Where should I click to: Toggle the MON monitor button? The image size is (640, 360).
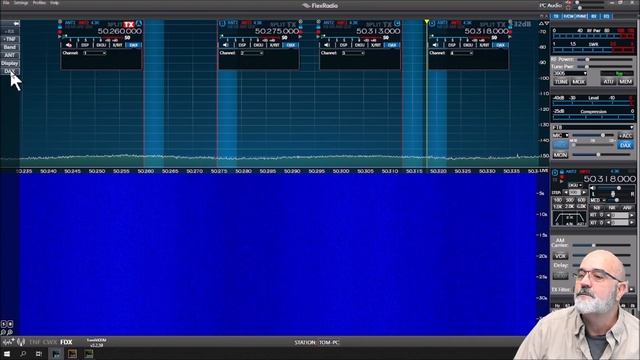click(560, 155)
